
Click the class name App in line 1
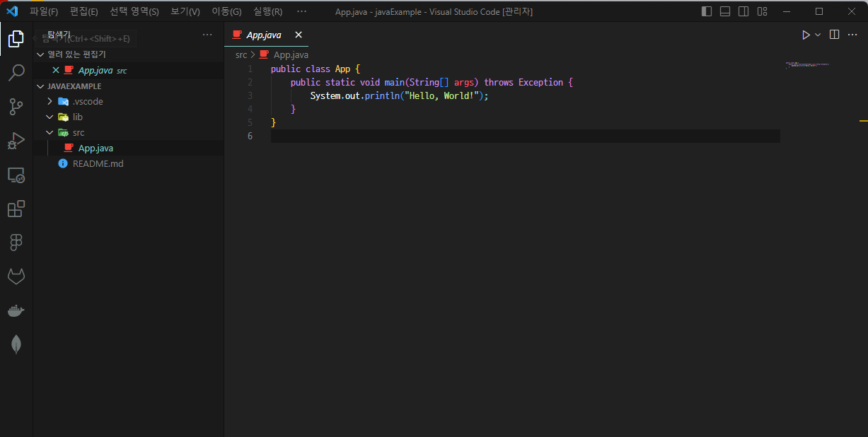[342, 69]
